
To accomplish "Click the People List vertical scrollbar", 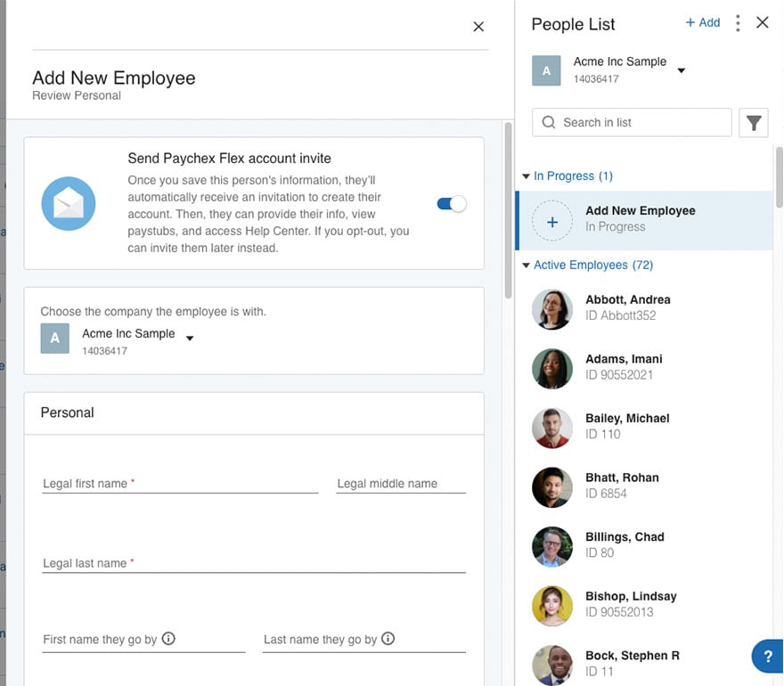I will tap(779, 177).
